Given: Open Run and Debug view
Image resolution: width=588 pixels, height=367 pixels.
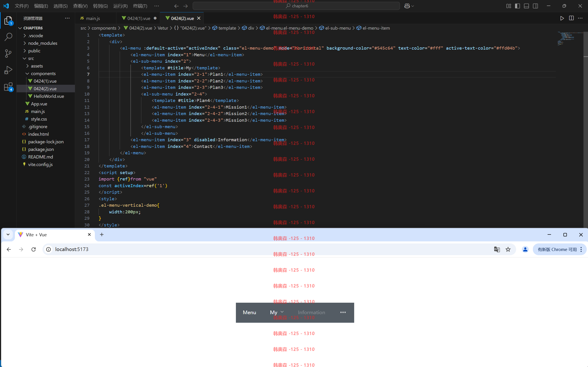Looking at the screenshot, I should (x=8, y=70).
